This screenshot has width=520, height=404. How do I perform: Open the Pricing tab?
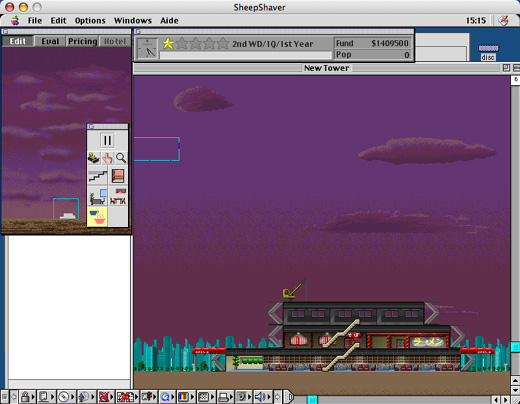click(82, 41)
